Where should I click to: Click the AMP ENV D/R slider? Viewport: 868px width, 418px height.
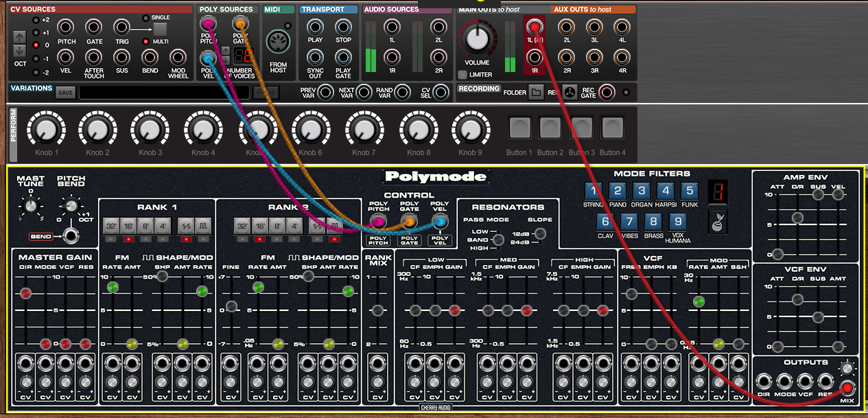click(x=797, y=218)
